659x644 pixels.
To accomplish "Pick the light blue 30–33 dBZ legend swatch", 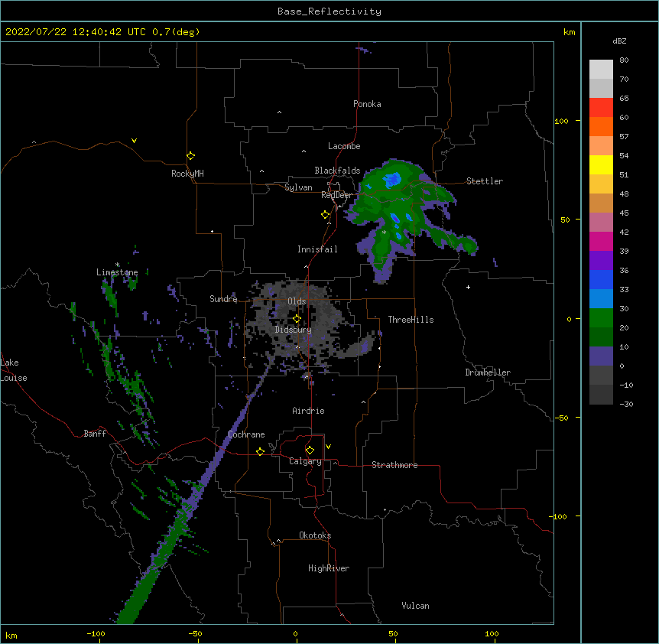I will (601, 299).
